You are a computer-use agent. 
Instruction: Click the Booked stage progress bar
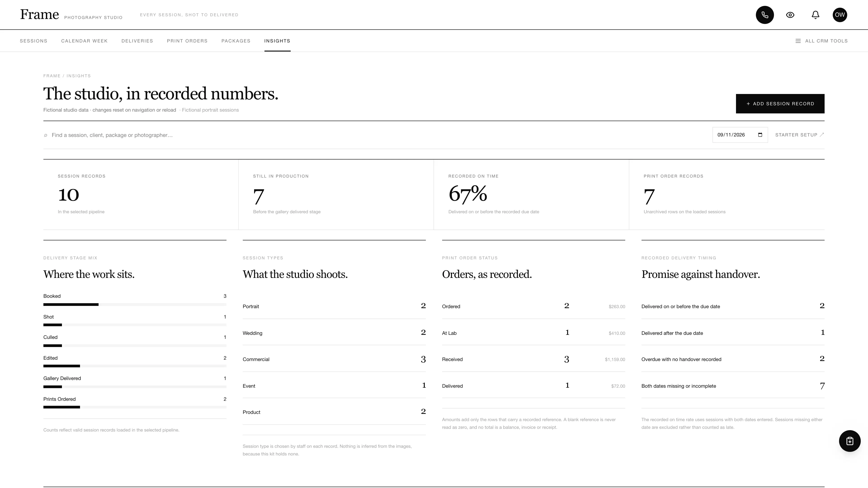[135, 305]
